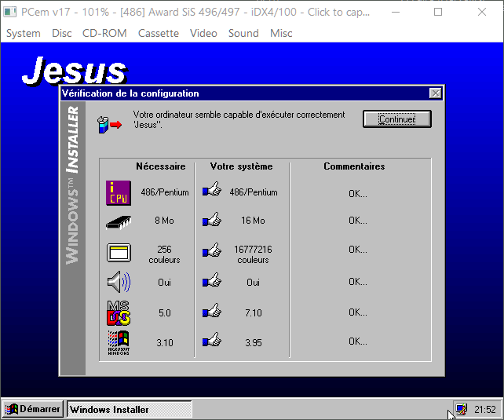Image resolution: width=504 pixels, height=420 pixels.
Task: Open the Video menu
Action: [203, 33]
